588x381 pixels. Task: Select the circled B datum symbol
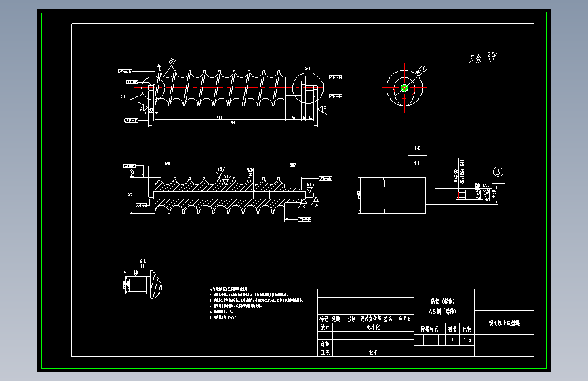(x=498, y=172)
